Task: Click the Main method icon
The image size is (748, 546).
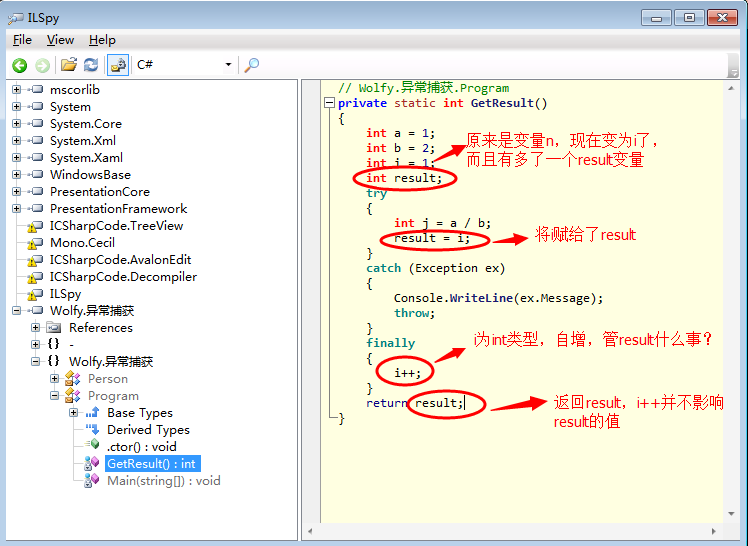Action: point(91,480)
